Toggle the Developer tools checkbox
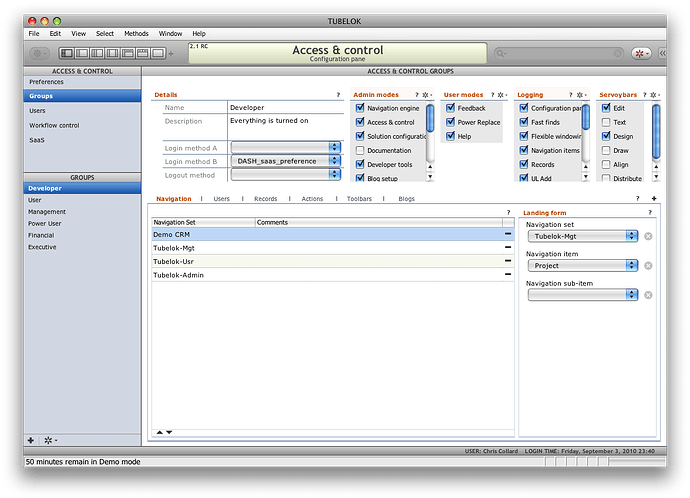 [360, 164]
